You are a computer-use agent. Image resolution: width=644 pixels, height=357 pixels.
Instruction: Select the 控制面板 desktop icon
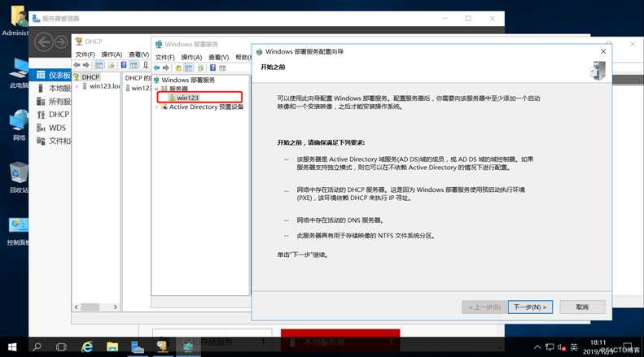(18, 231)
